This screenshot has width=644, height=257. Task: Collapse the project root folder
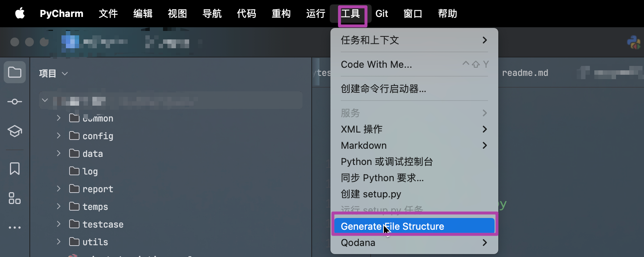click(x=45, y=100)
